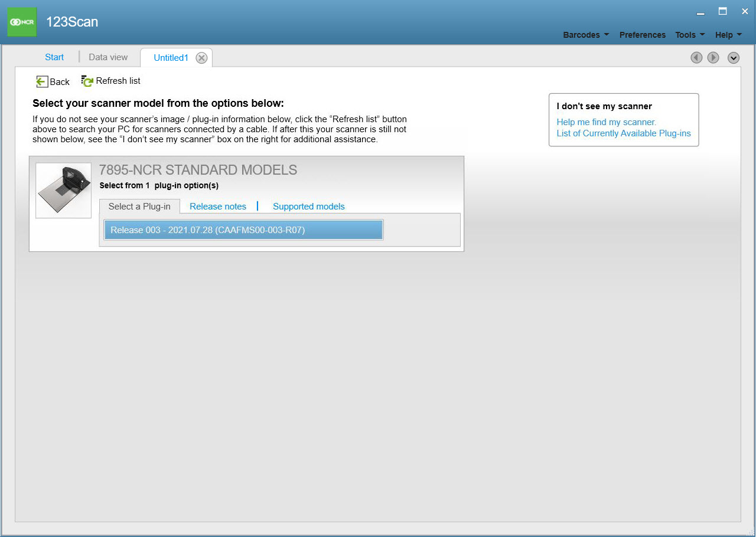The image size is (756, 537).
Task: Minimize the 123Scan window
Action: click(700, 12)
